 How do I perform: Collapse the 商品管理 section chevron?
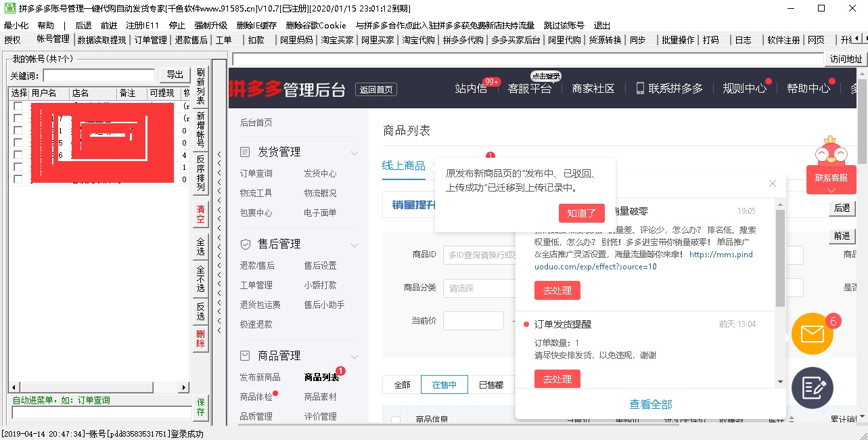coord(354,356)
